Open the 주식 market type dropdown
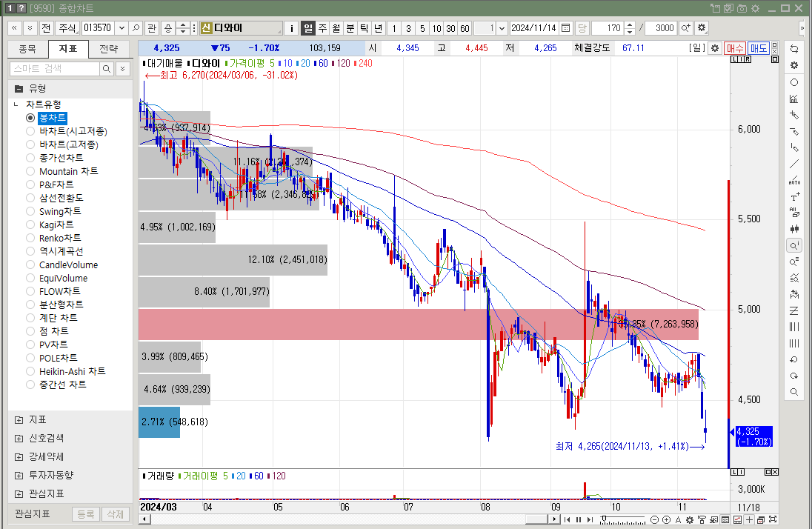 pos(67,28)
